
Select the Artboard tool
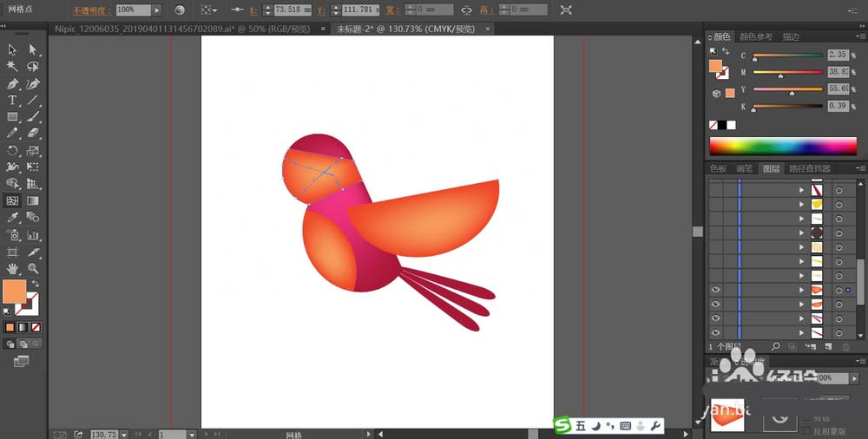point(12,252)
